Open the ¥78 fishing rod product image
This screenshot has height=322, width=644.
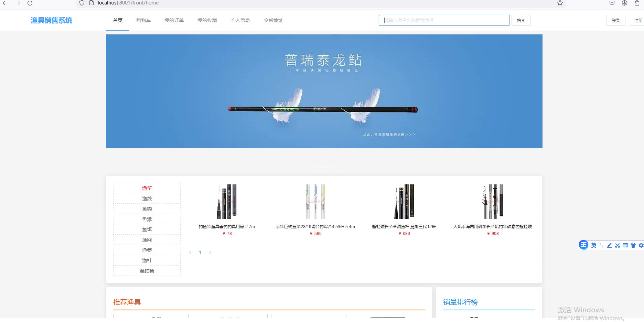227,202
